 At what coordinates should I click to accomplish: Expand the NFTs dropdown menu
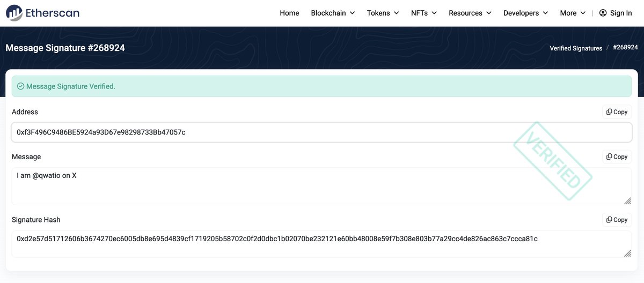[423, 13]
